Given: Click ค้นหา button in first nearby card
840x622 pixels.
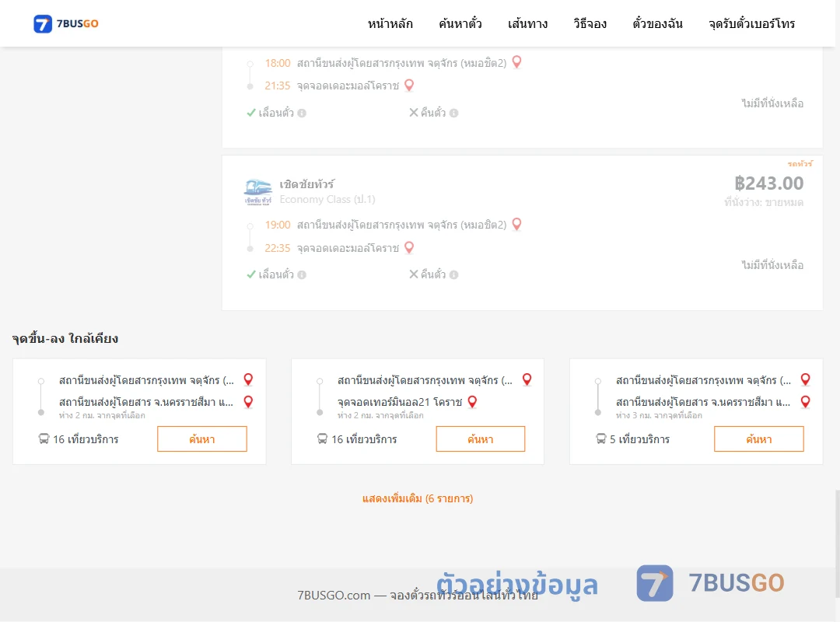Looking at the screenshot, I should (202, 439).
